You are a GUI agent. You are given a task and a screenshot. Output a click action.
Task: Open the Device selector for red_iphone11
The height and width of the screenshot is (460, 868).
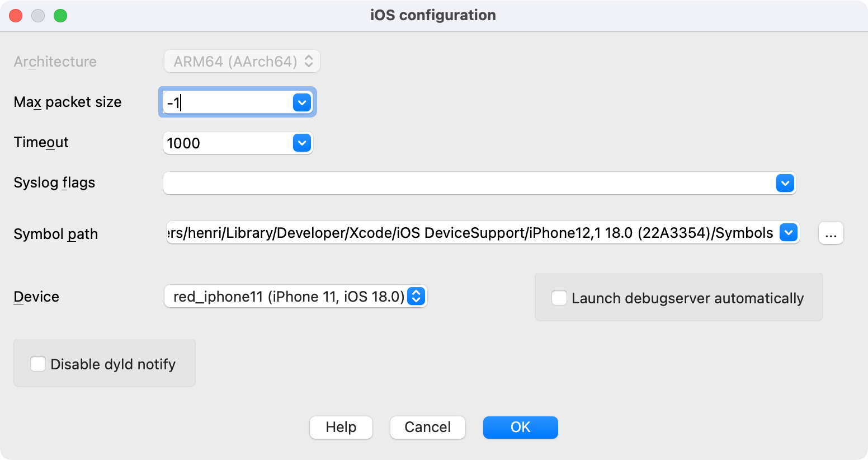416,297
